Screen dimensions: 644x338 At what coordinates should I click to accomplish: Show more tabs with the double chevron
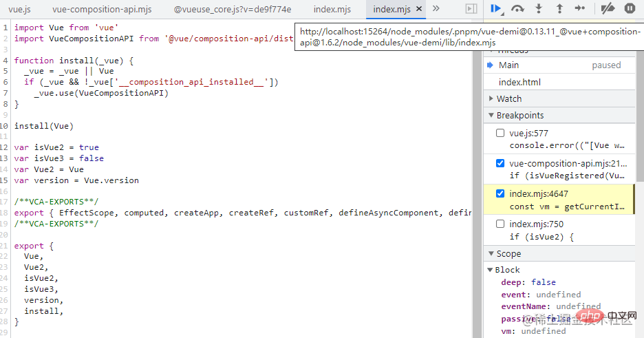(x=436, y=9)
